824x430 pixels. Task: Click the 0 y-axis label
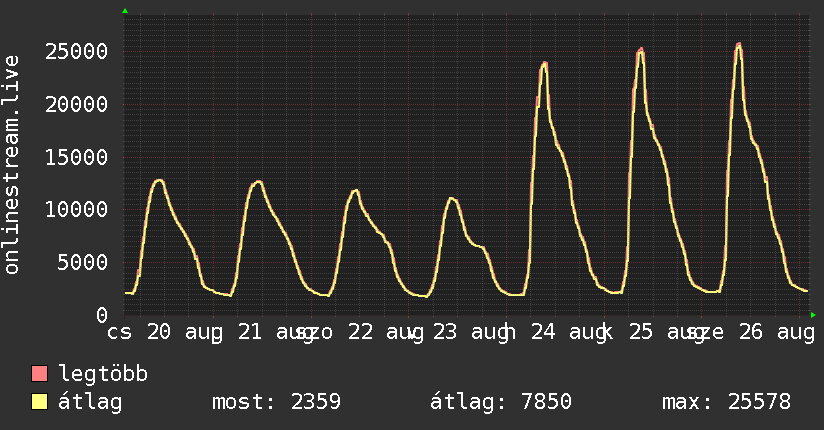tap(102, 315)
